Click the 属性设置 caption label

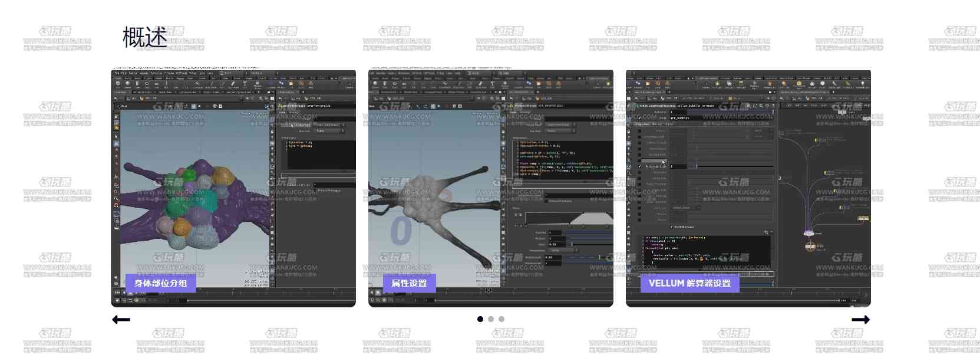coord(409,283)
